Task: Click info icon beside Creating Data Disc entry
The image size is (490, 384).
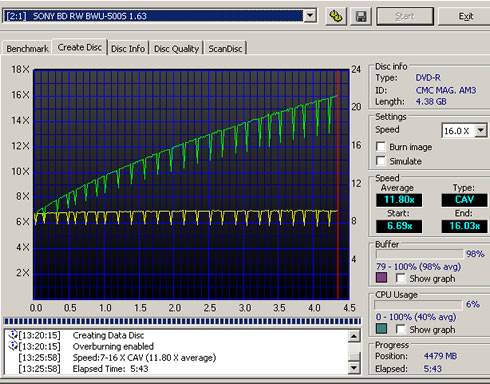Action: click(x=13, y=334)
